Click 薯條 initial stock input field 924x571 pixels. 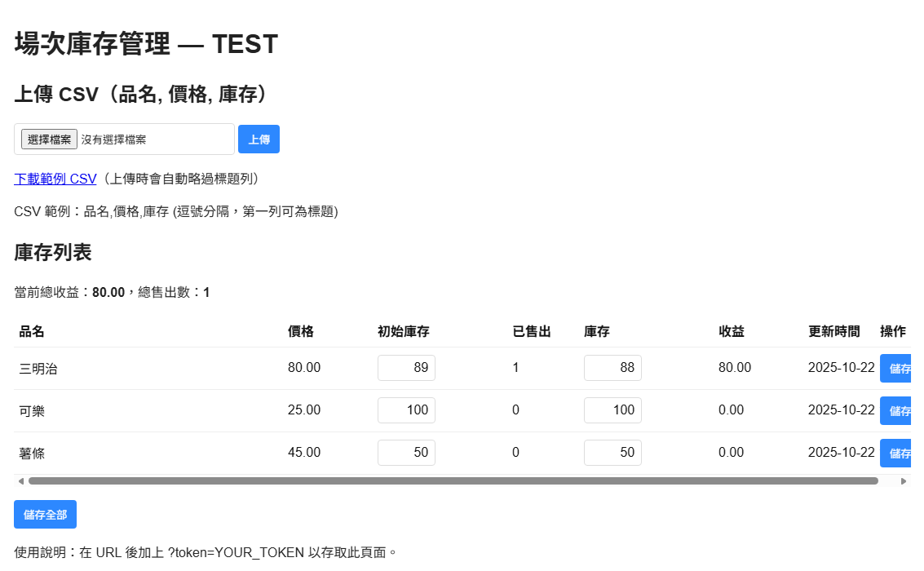coord(406,453)
